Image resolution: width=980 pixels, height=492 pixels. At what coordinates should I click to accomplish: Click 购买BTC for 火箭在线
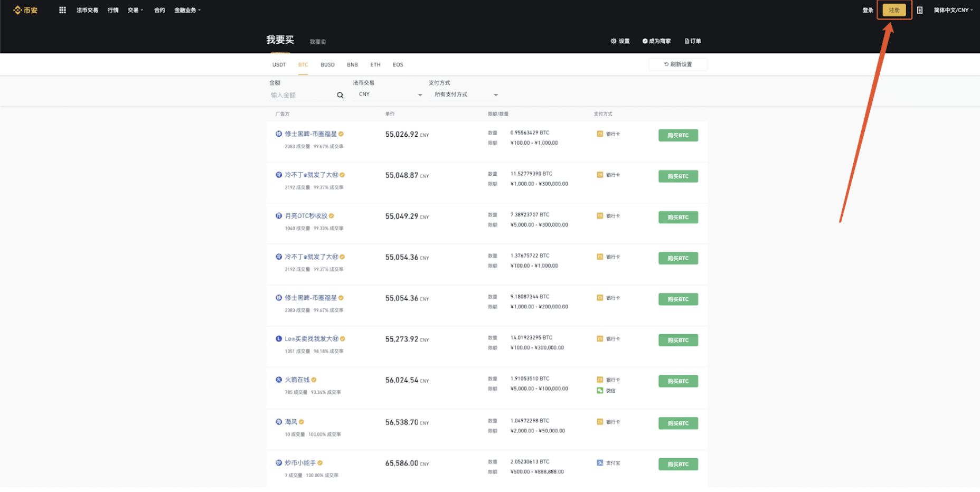coord(678,381)
